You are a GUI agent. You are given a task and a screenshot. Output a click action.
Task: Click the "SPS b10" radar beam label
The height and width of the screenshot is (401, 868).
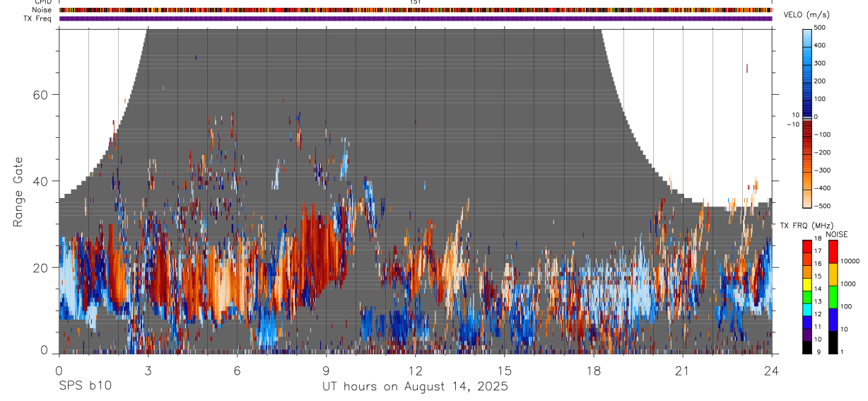pos(84,387)
